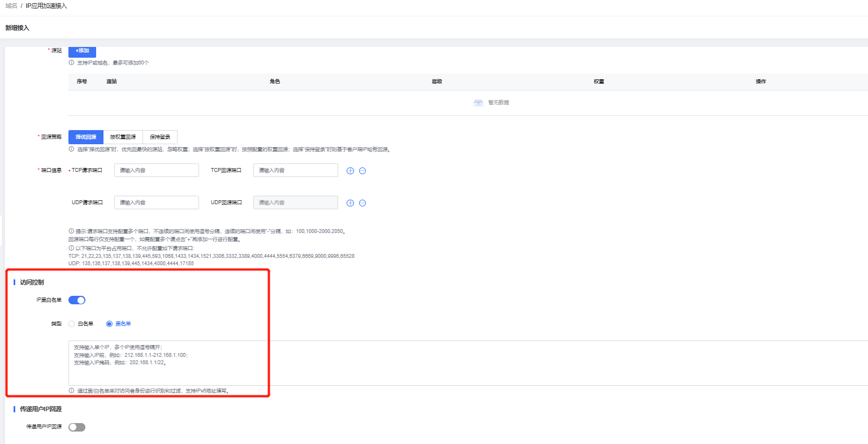Turn off the IP黑白名单 switch
868x444 pixels.
click(x=77, y=300)
